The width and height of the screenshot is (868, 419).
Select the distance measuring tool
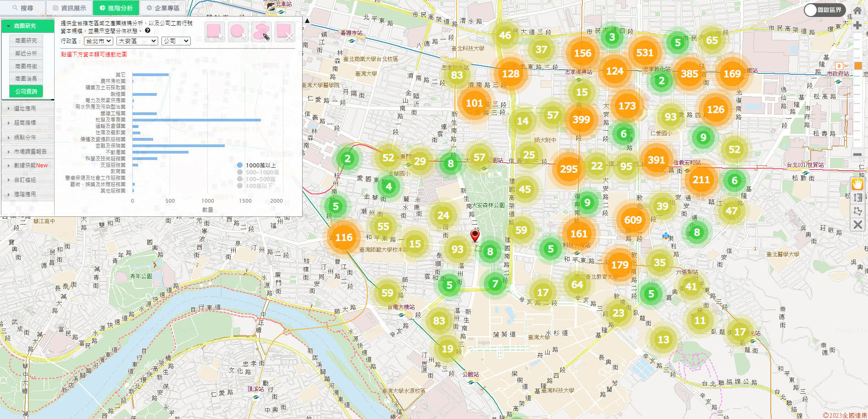(x=857, y=198)
